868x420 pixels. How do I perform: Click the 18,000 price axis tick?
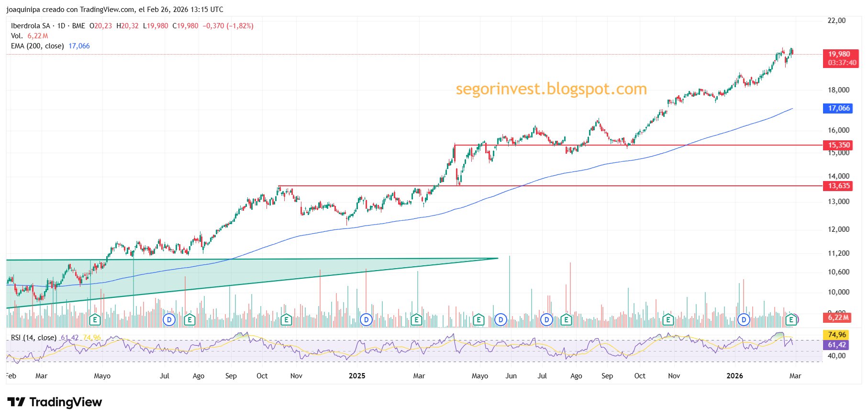tap(838, 90)
